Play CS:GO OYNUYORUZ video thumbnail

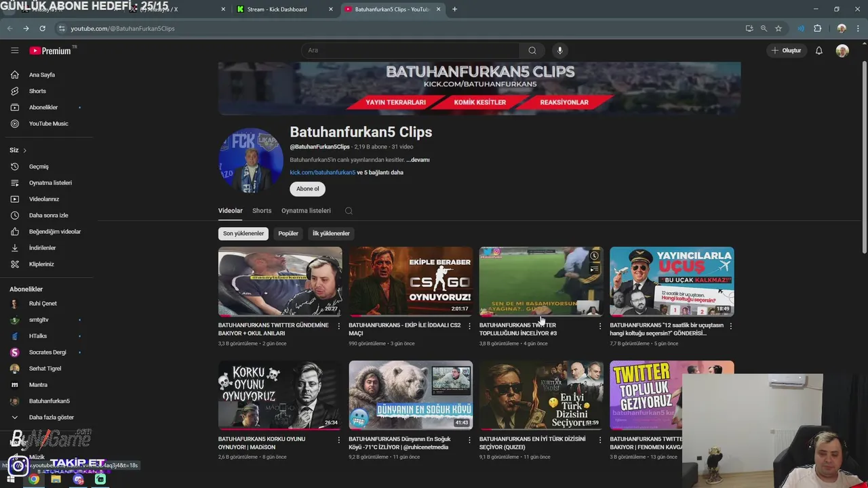(410, 281)
